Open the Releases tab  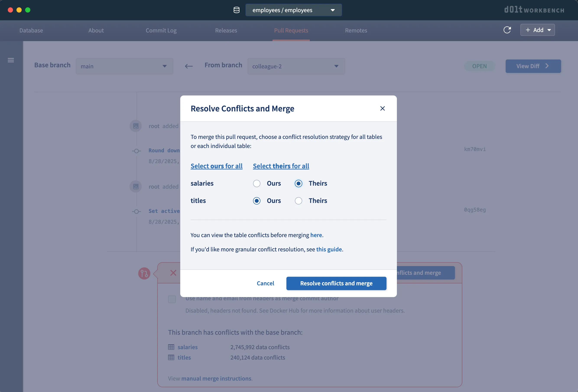tap(226, 31)
